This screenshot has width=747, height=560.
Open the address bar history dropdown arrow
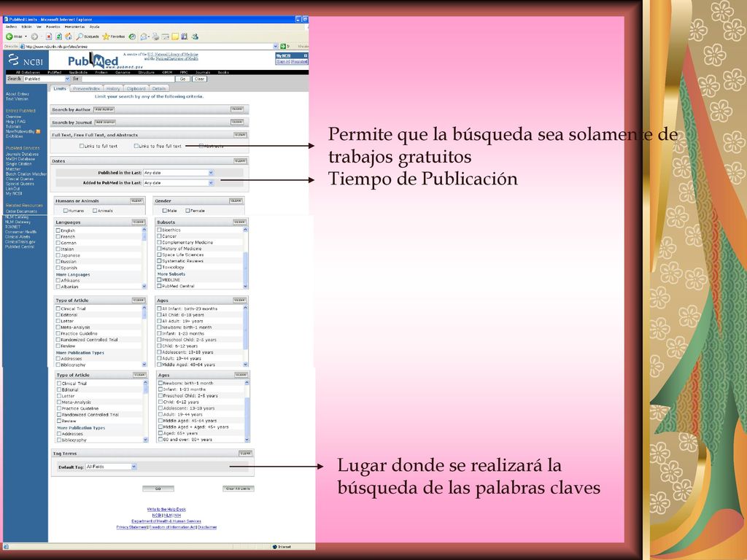pos(275,47)
